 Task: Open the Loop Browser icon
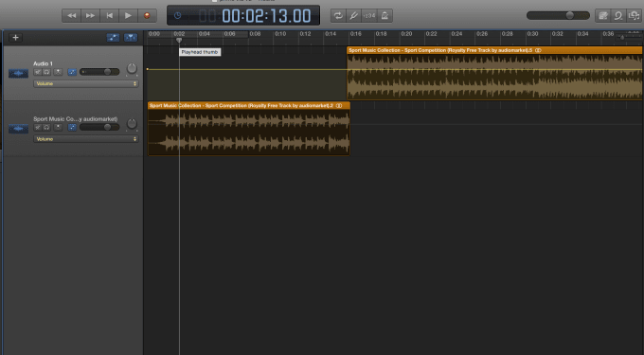tap(618, 15)
